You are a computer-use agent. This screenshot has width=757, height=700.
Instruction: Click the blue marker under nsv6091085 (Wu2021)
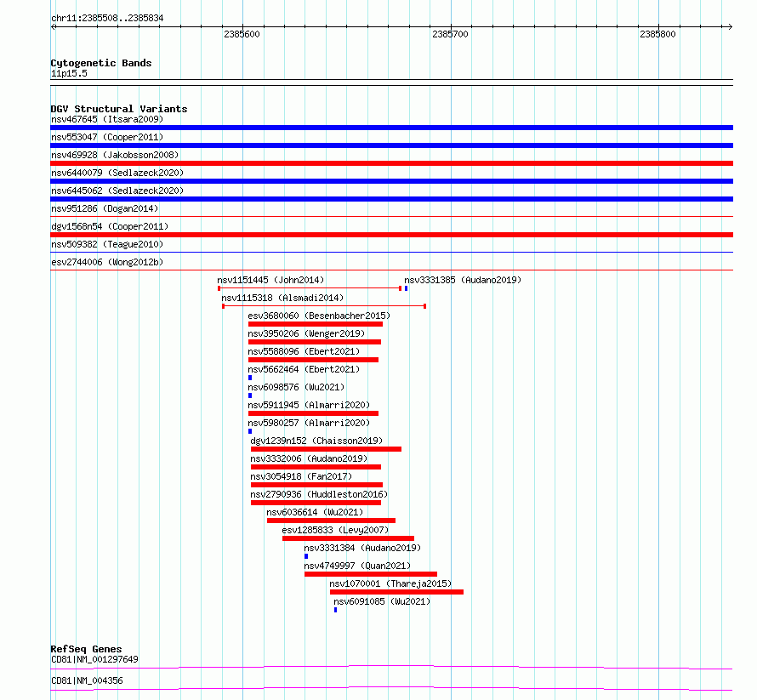[x=335, y=610]
